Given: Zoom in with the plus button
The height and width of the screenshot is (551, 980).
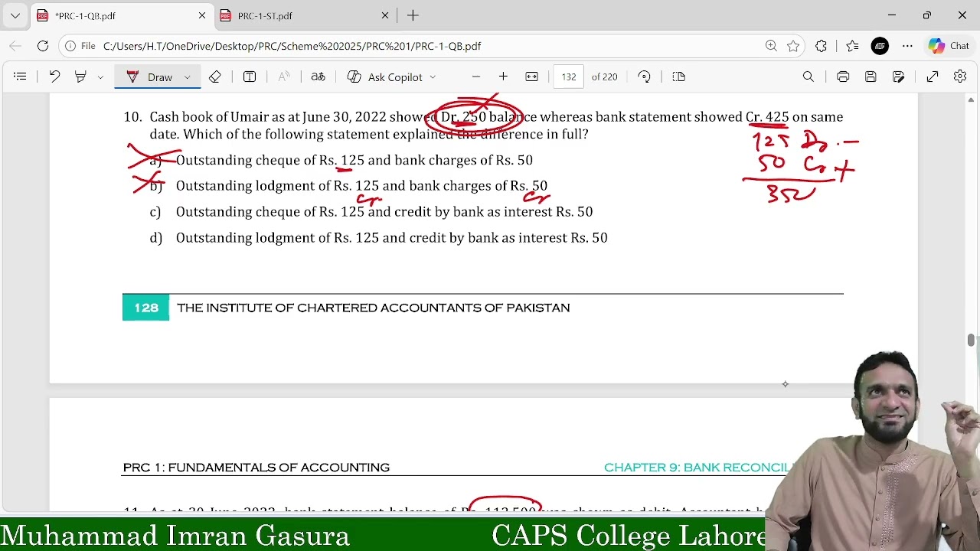Looking at the screenshot, I should [503, 77].
